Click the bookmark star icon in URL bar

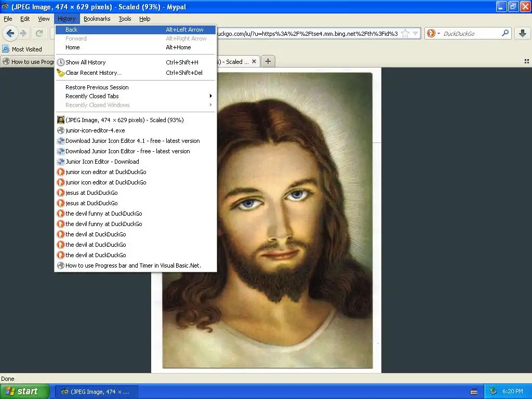pos(405,33)
